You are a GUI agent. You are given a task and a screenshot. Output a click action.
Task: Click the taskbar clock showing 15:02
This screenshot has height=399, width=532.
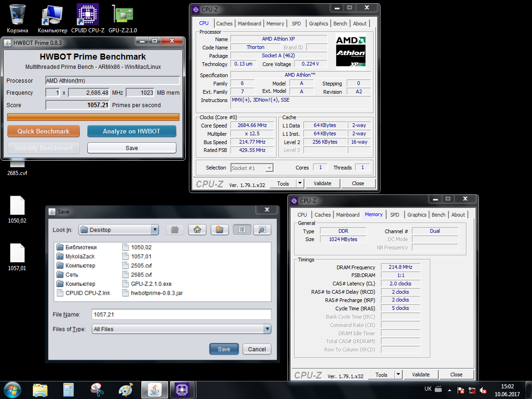coord(507,390)
